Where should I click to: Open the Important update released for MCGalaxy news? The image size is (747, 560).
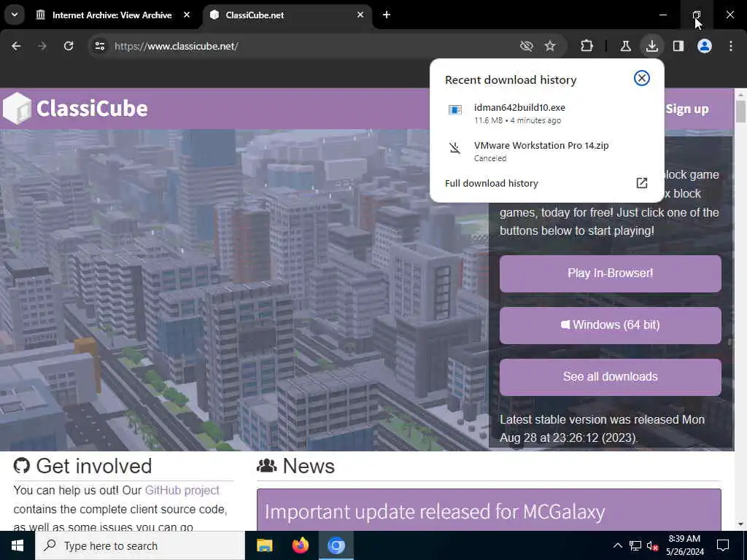point(435,512)
